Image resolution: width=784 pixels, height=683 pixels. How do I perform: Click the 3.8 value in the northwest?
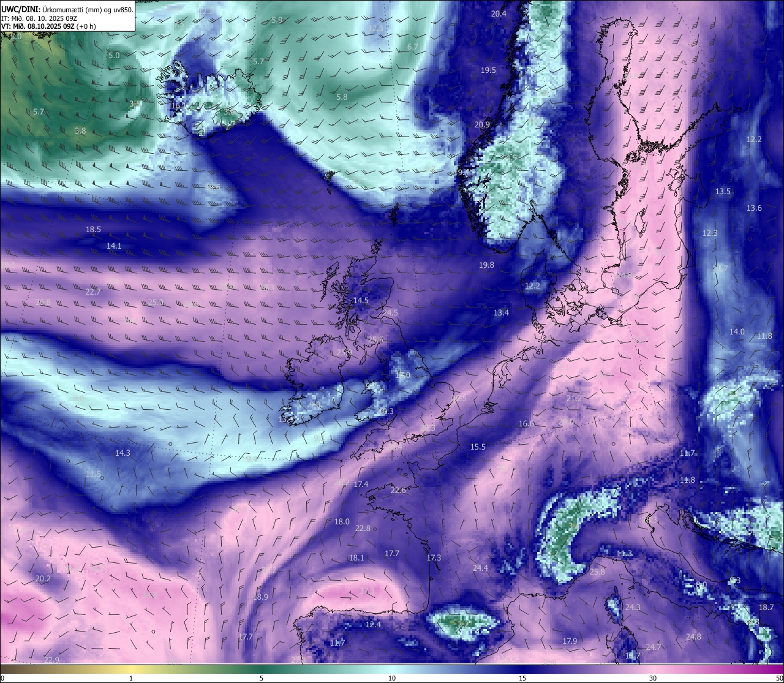click(x=80, y=130)
